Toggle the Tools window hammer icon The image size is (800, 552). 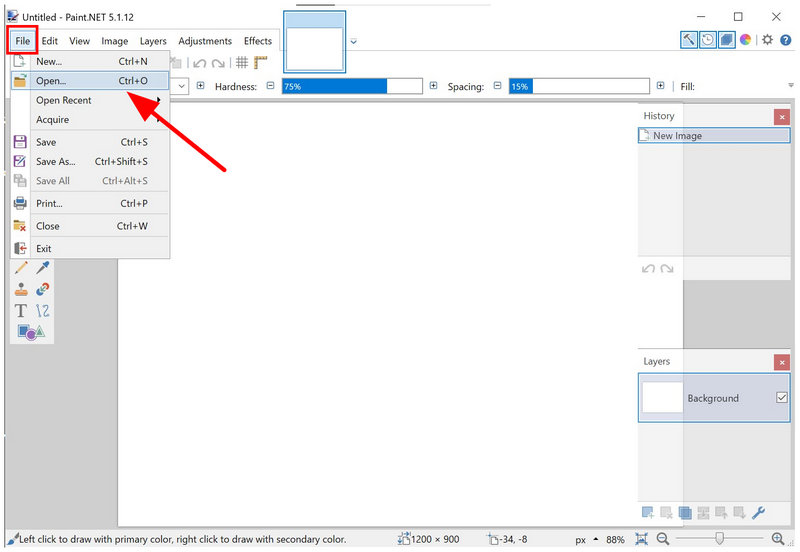click(688, 39)
